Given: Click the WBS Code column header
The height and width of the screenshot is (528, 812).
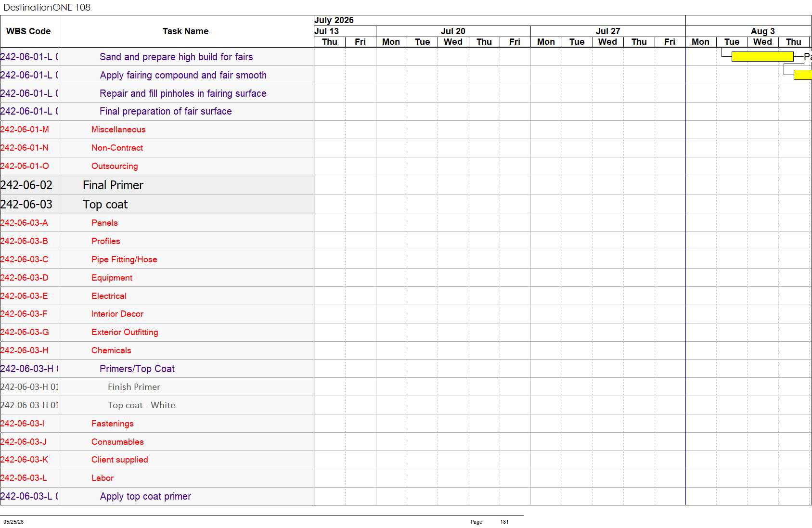Looking at the screenshot, I should tap(28, 31).
